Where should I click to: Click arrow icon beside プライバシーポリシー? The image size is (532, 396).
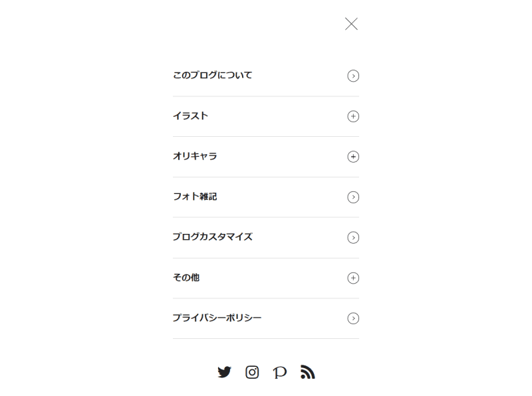pos(353,318)
